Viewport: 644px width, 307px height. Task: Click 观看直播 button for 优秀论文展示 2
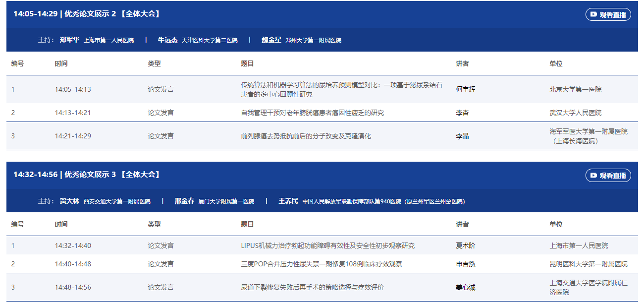click(608, 14)
